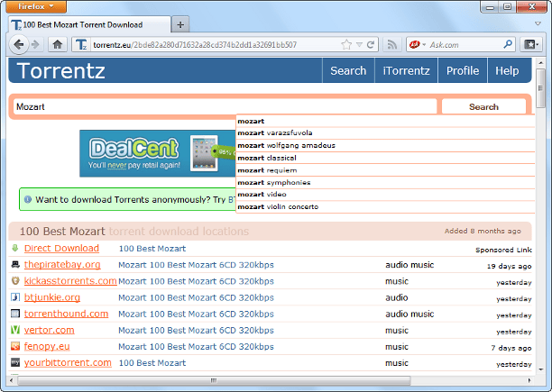The image size is (552, 392).
Task: Go back with the back arrow
Action: [x=19, y=45]
